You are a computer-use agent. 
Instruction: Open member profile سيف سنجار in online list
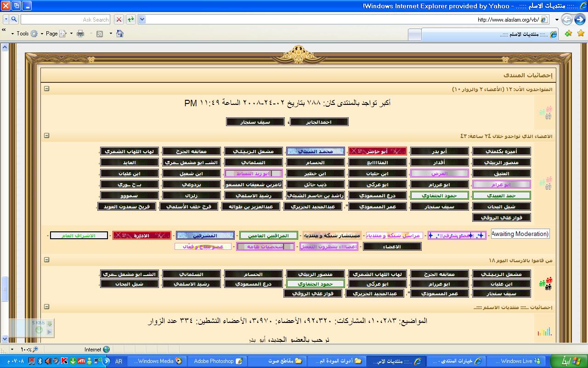tap(256, 122)
